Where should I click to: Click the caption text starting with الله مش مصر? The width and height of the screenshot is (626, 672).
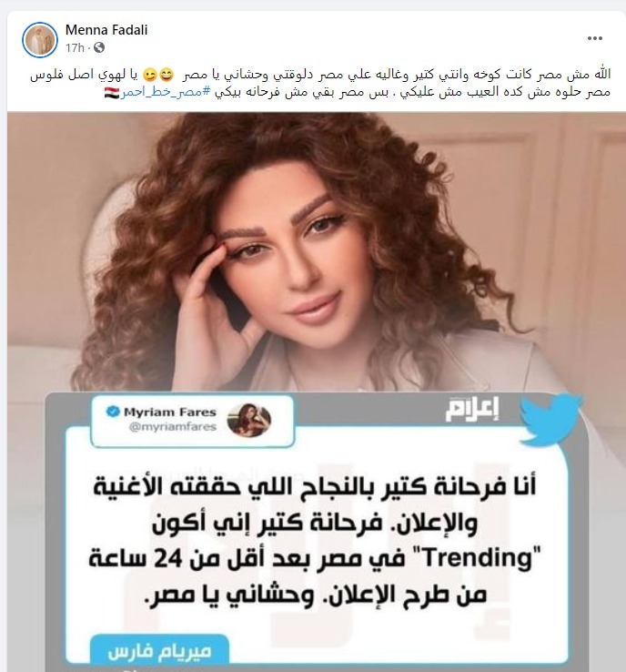click(320, 83)
